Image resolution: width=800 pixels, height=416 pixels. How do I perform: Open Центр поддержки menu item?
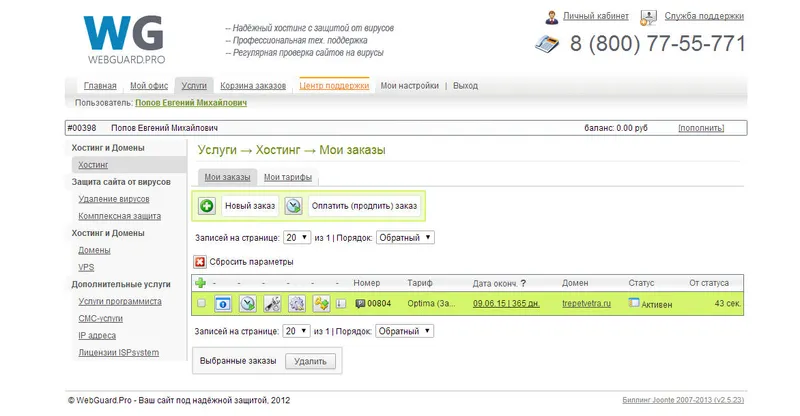[x=334, y=86]
